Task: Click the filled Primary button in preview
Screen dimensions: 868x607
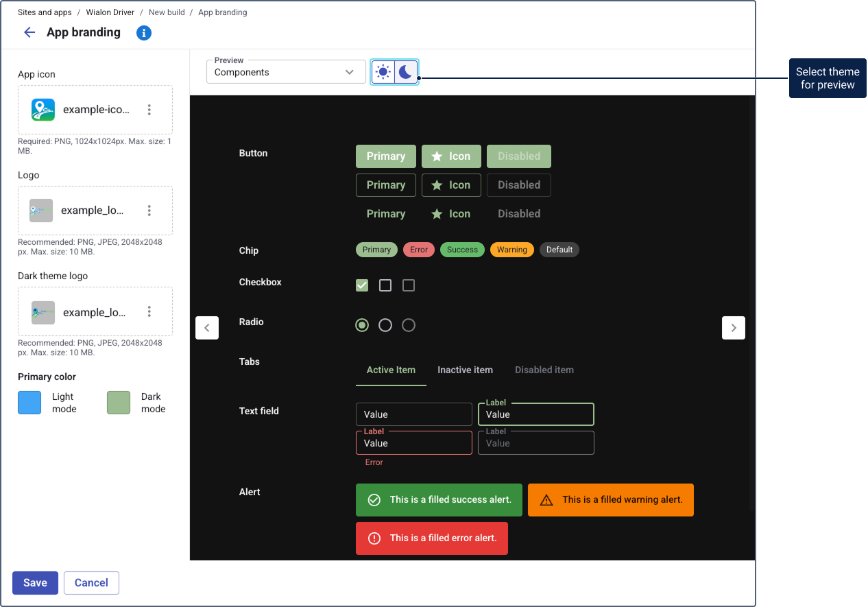Action: point(386,156)
